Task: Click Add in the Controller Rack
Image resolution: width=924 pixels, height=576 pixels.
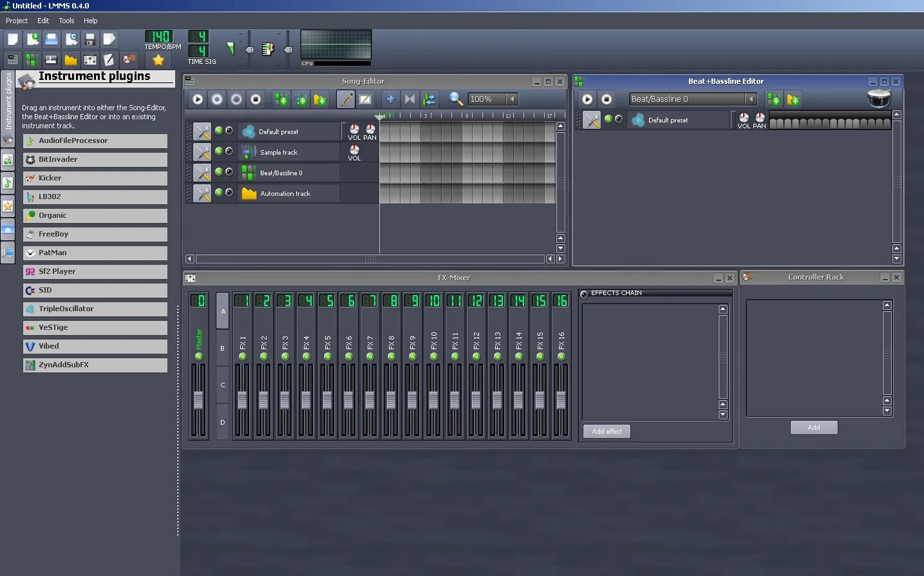Action: pyautogui.click(x=814, y=427)
